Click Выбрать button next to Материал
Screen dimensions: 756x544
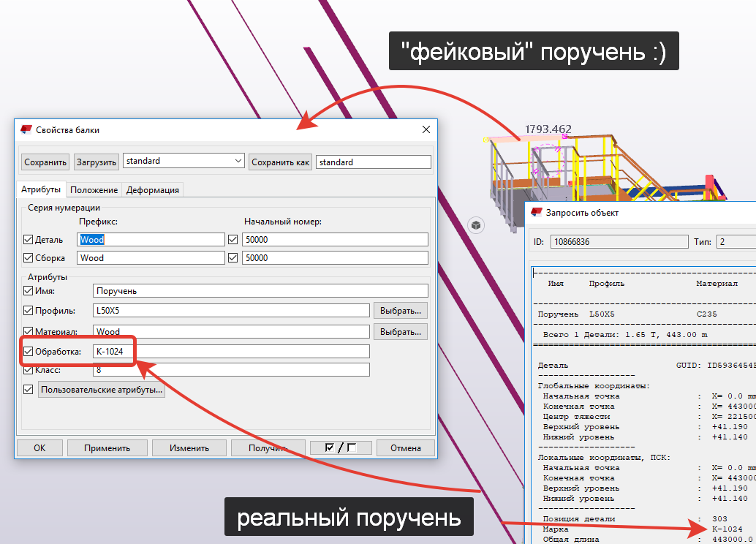click(x=400, y=332)
